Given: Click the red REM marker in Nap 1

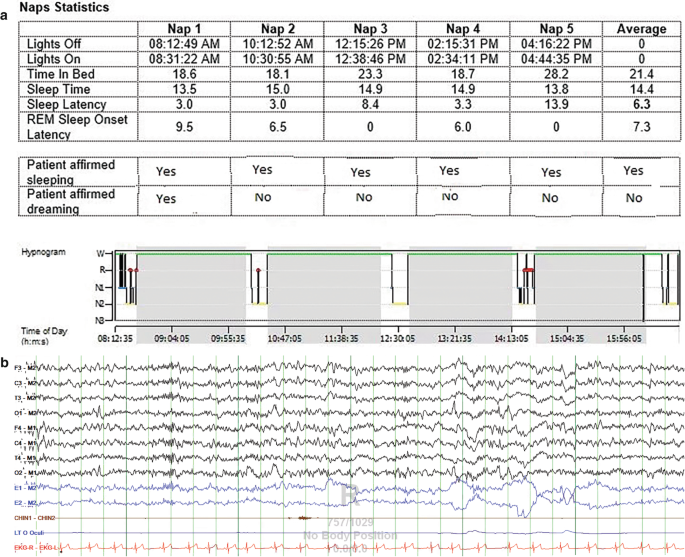Looking at the screenshot, I should click(x=132, y=270).
